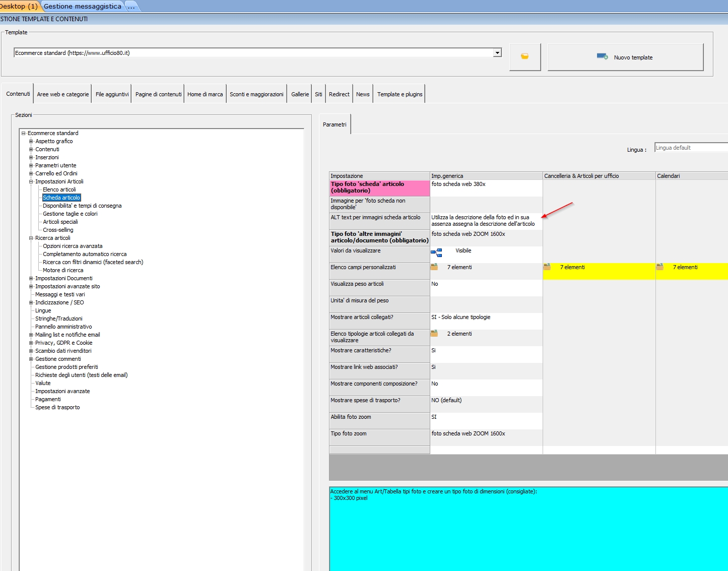
Task: Open folder icon in Imp.generica 7 elementi cell
Action: [434, 267]
